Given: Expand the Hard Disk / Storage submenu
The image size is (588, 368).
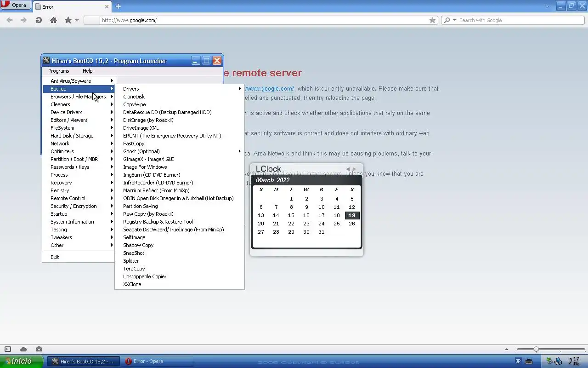Looking at the screenshot, I should coord(79,136).
